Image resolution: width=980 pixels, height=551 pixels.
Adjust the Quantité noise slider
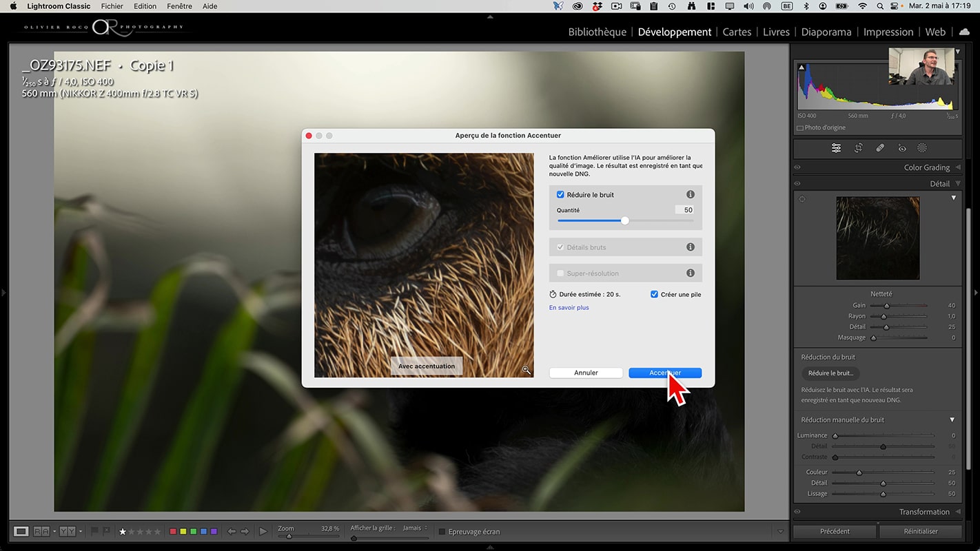click(x=625, y=220)
